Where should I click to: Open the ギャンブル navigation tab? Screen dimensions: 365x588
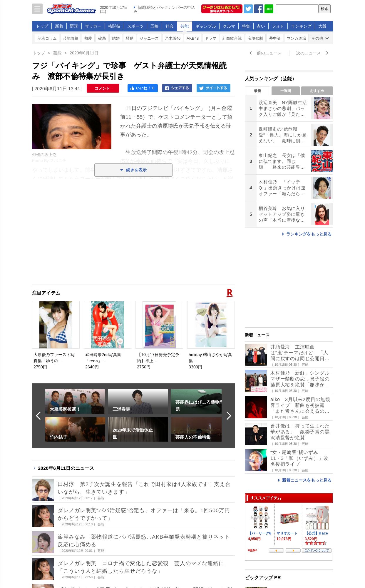click(206, 26)
